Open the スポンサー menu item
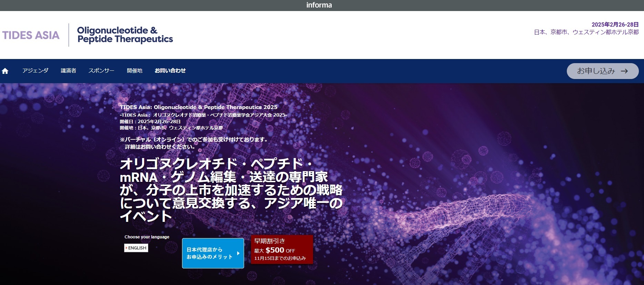The width and height of the screenshot is (644, 285). [x=101, y=71]
